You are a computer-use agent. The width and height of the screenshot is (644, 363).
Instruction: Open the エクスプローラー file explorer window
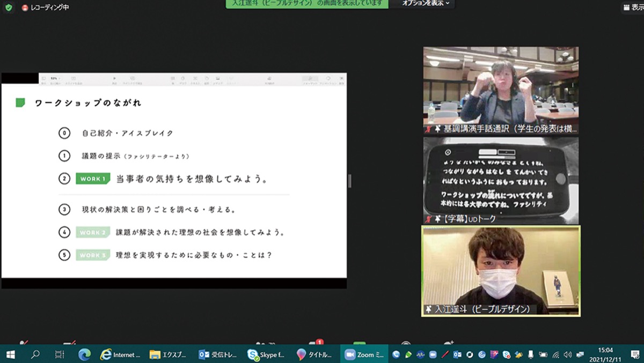[x=169, y=354]
